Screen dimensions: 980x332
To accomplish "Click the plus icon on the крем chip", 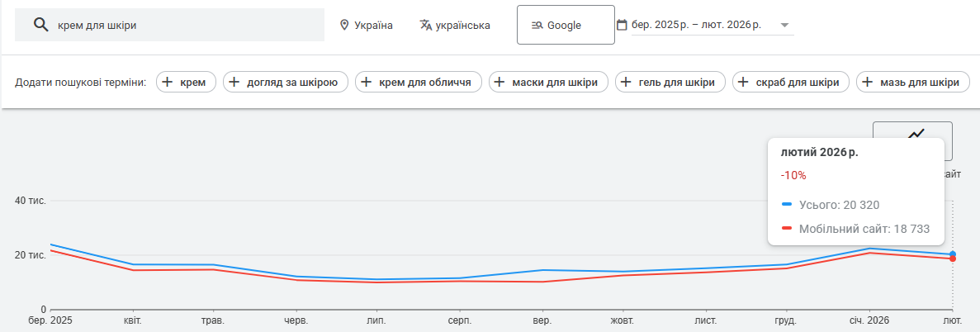I will point(168,82).
